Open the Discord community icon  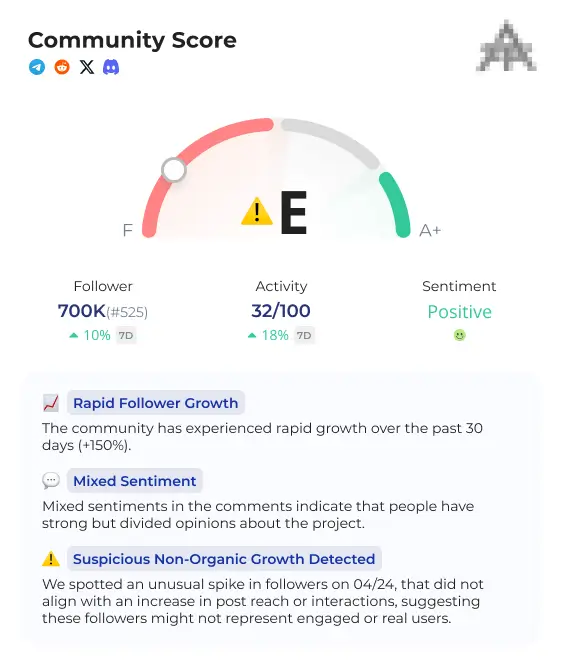(111, 67)
